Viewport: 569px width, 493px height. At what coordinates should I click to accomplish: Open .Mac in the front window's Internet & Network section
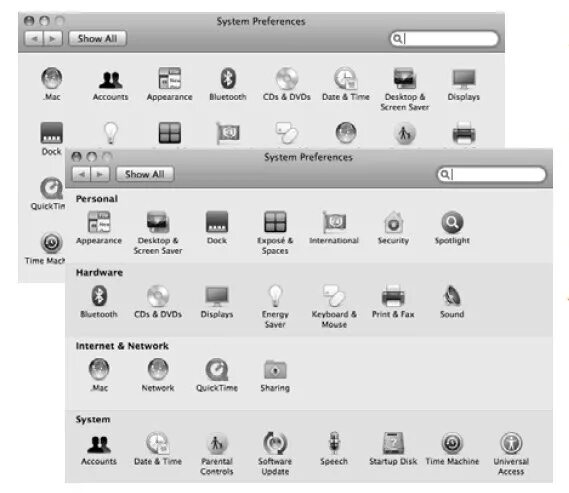point(99,375)
